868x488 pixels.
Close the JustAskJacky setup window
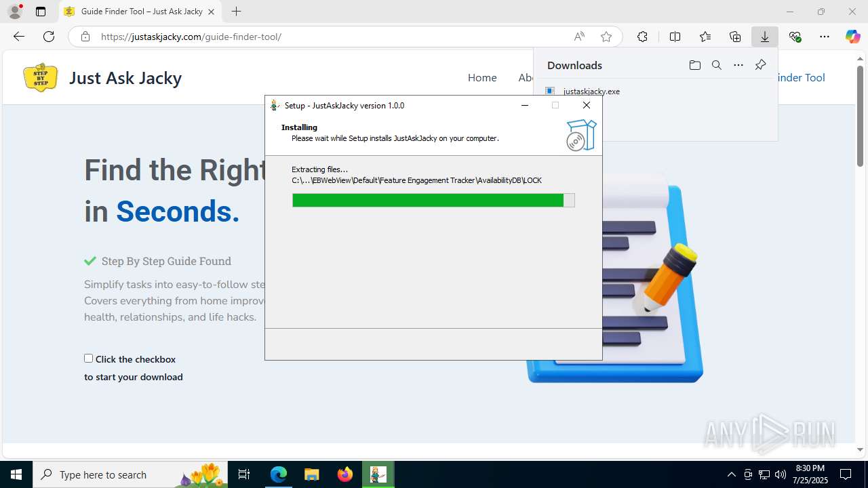click(x=587, y=105)
